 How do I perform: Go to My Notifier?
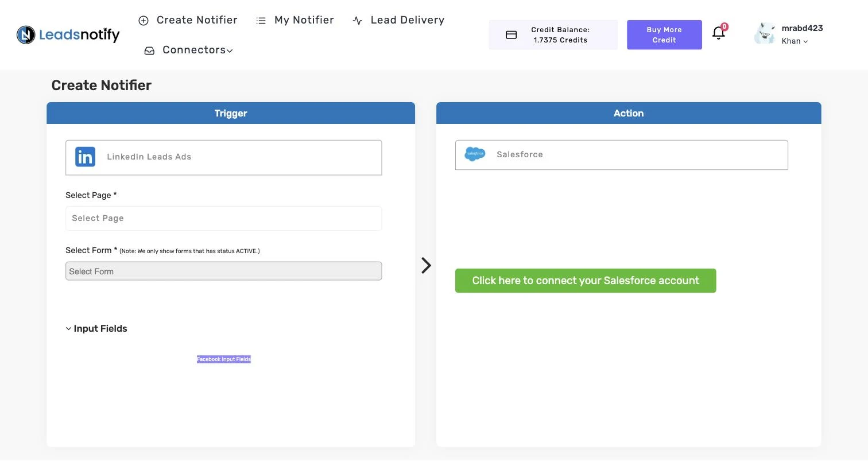[295, 20]
